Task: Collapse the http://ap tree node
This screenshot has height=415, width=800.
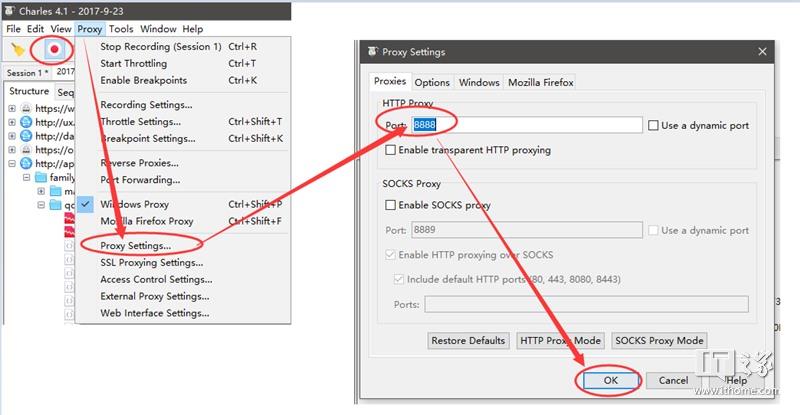Action: point(12,163)
